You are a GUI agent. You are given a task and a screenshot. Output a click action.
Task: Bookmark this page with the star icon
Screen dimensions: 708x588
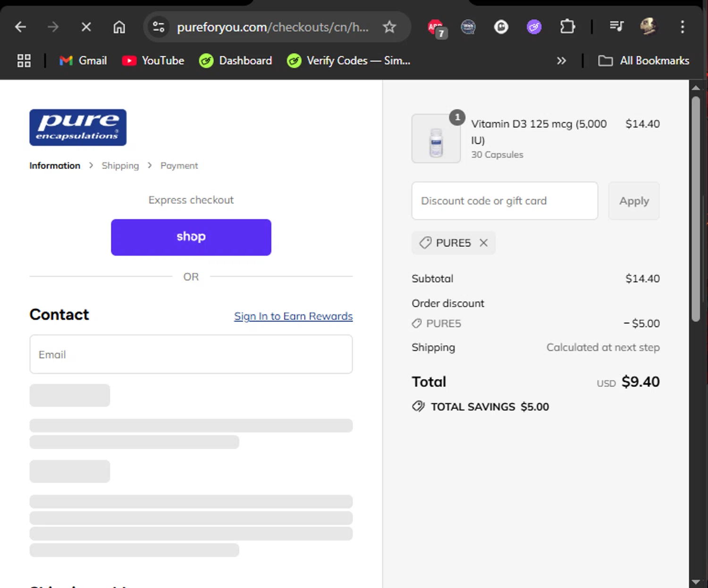[x=389, y=27]
